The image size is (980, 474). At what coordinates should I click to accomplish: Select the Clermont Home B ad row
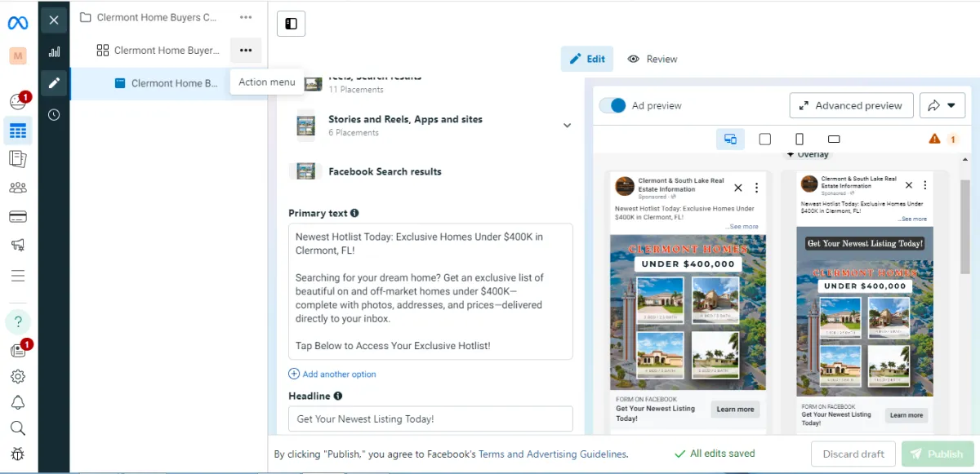tap(168, 83)
